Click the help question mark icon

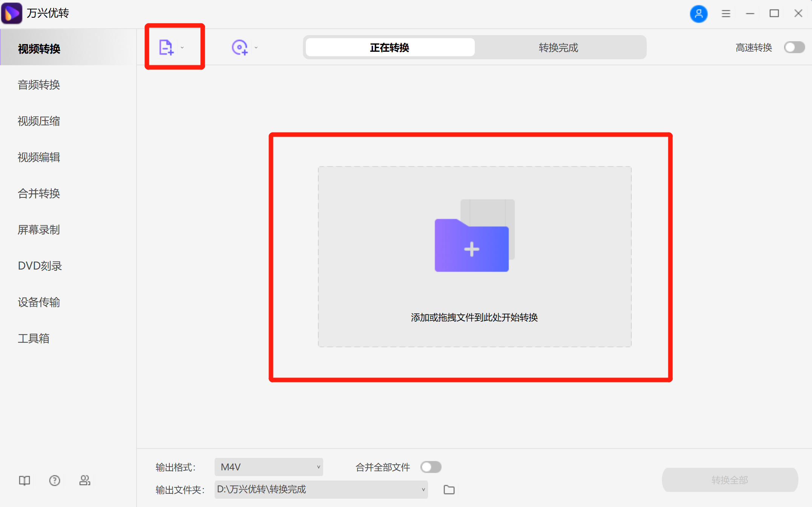(54, 480)
